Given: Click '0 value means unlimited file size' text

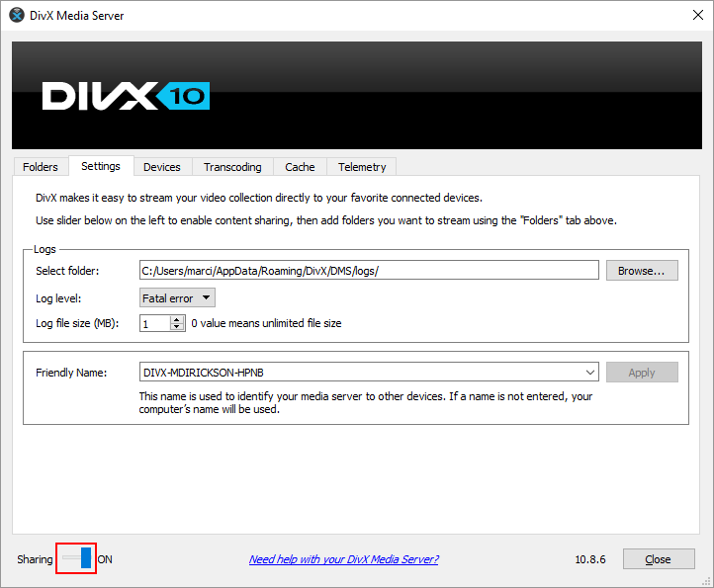Looking at the screenshot, I should coord(266,323).
